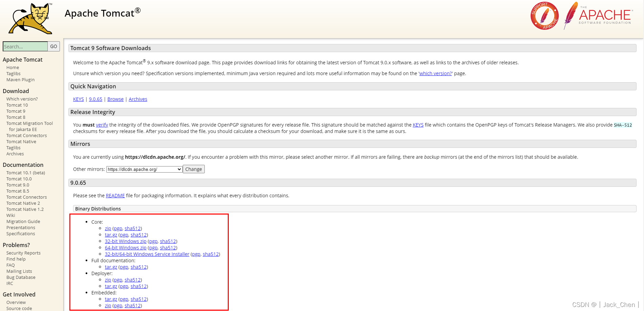The height and width of the screenshot is (311, 644).
Task: Open Tomcat Native under Download
Action: click(21, 142)
